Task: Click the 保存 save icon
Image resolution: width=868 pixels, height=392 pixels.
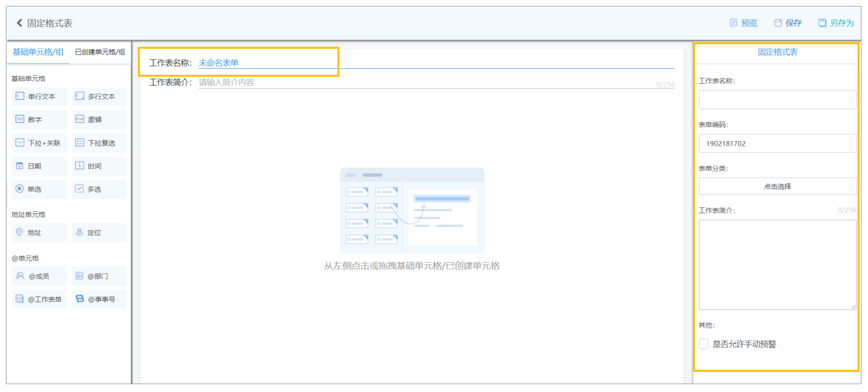Action: [x=778, y=23]
